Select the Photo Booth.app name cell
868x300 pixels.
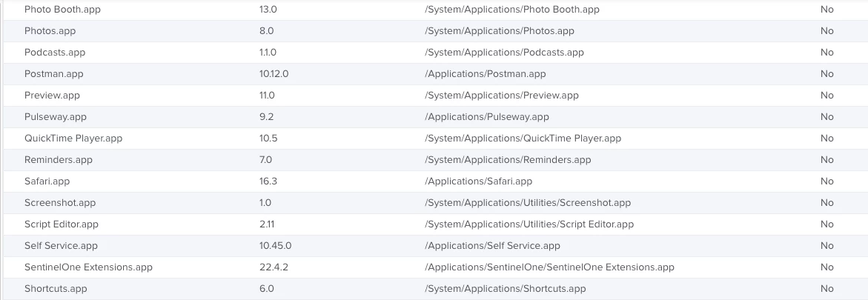tap(62, 10)
